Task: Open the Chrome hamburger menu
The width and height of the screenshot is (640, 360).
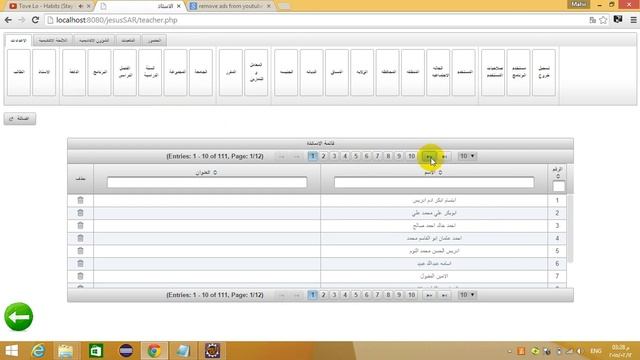Action: (633, 20)
